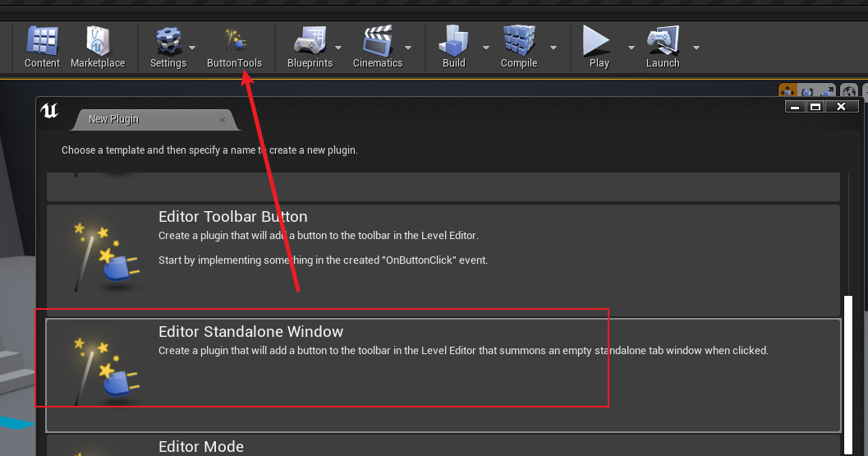Click the Settings gear toolbar button

(168, 48)
